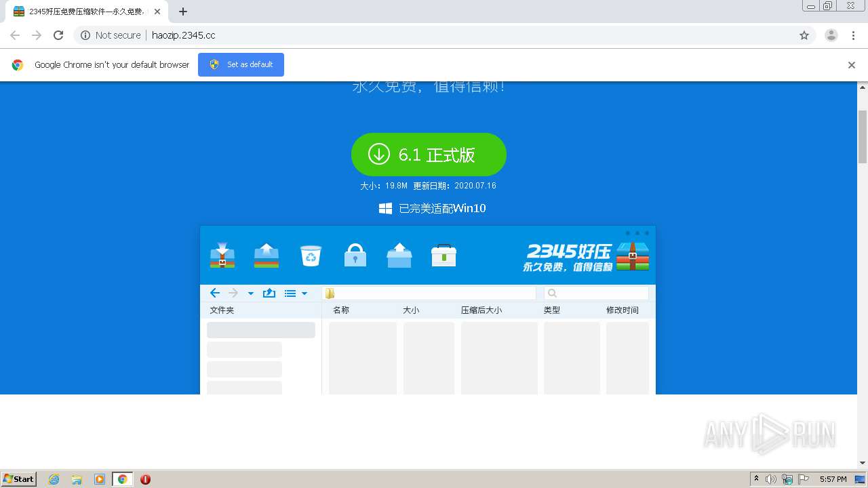Screen dimensions: 868x488
Task: Click the 压缩后大小 column header
Action: coord(481,310)
